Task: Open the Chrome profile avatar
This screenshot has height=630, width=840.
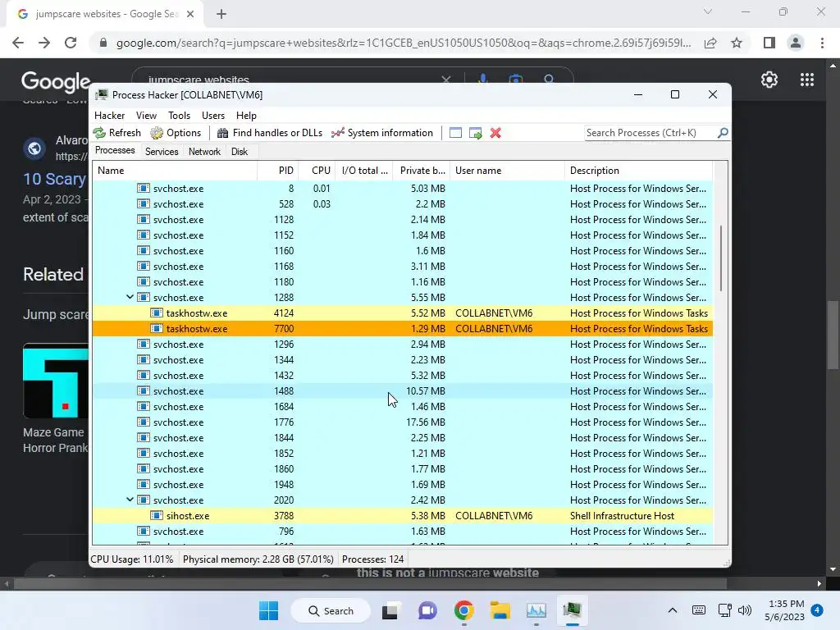Action: coord(796,43)
